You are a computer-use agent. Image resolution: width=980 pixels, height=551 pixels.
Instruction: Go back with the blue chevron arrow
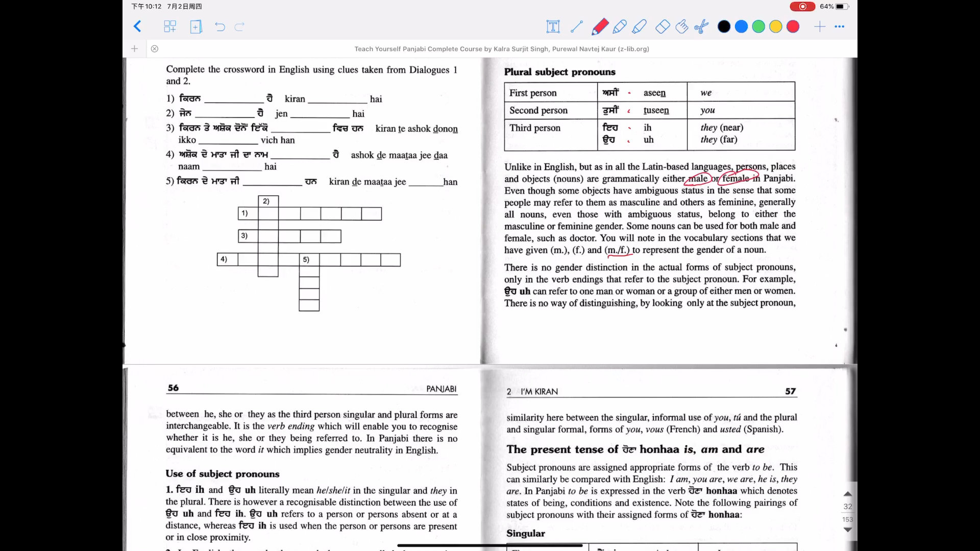(x=137, y=27)
